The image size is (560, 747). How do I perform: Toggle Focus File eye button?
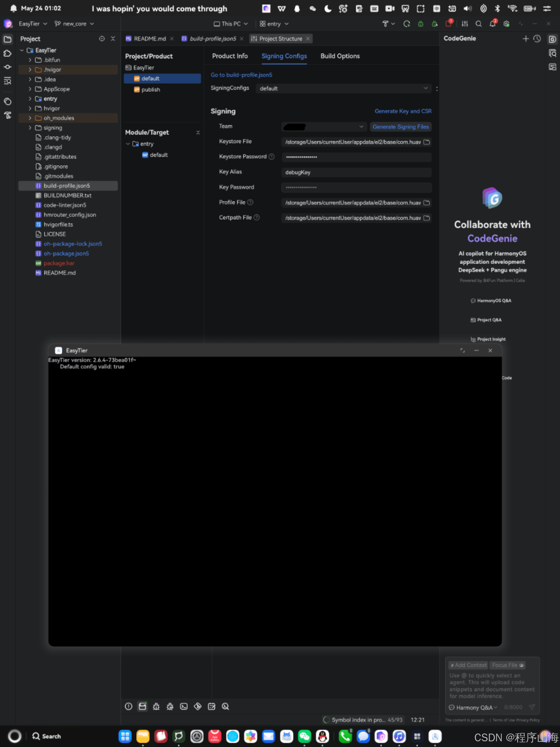[x=507, y=665]
